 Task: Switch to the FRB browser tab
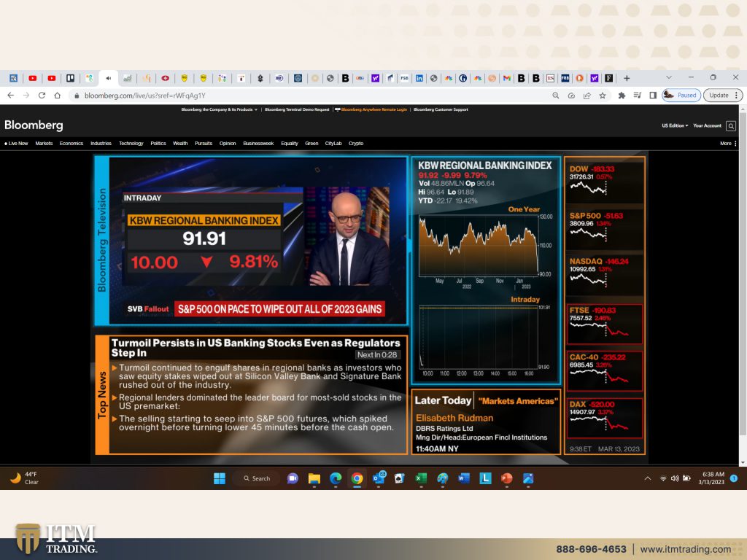[x=565, y=78]
